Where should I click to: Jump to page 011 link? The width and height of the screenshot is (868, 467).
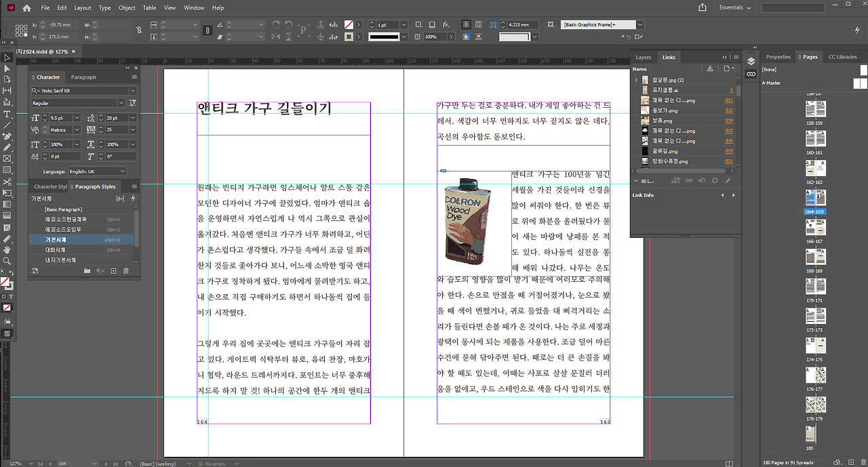click(729, 100)
